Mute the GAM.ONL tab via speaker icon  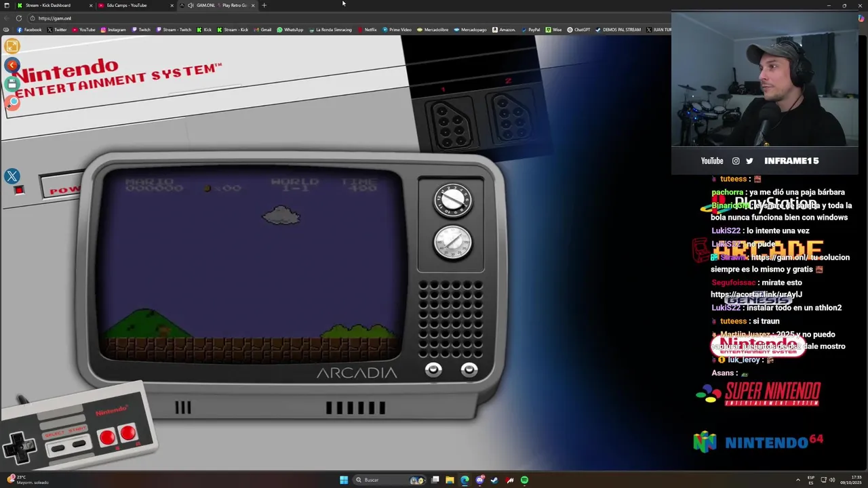click(191, 5)
